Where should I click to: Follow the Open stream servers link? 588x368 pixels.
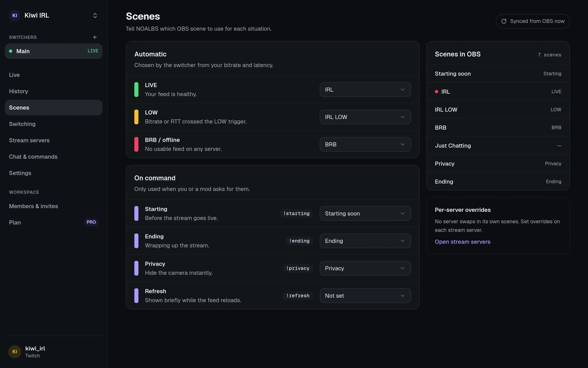click(462, 242)
